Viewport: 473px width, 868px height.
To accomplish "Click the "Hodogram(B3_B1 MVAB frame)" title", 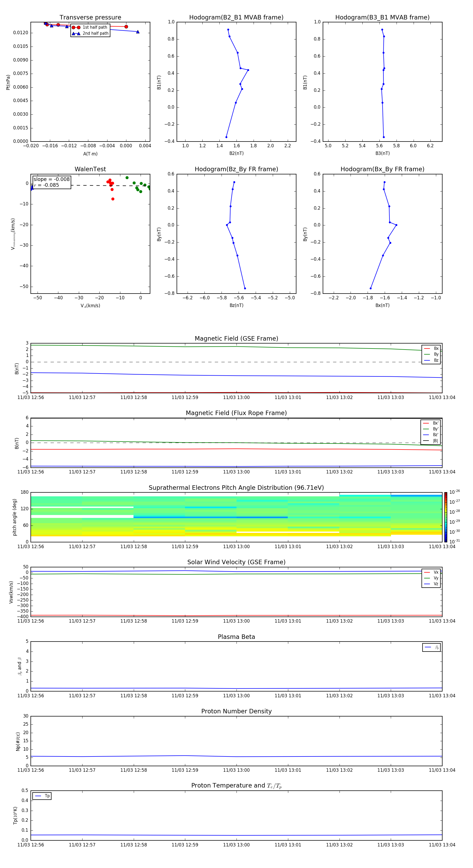I will pos(382,17).
